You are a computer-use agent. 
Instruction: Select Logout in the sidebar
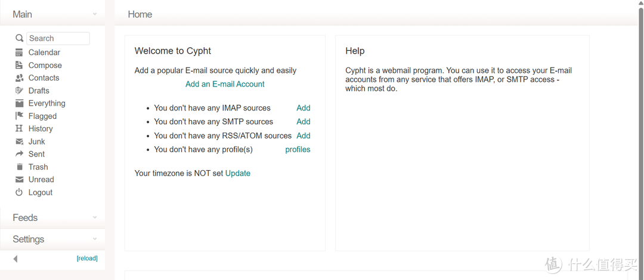point(41,192)
